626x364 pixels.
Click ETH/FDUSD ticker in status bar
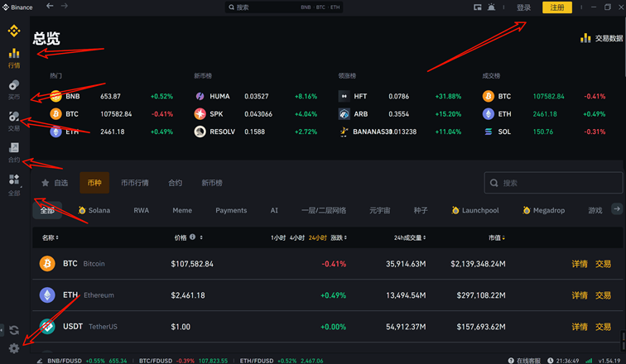click(282, 361)
